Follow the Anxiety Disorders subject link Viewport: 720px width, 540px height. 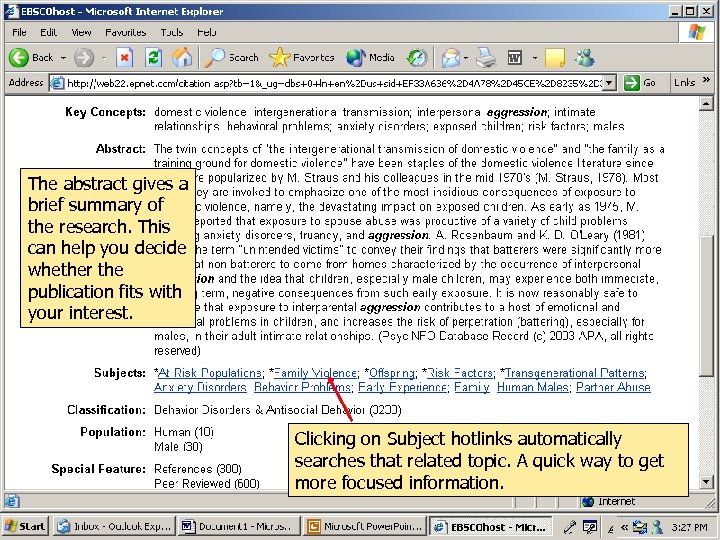click(x=200, y=387)
